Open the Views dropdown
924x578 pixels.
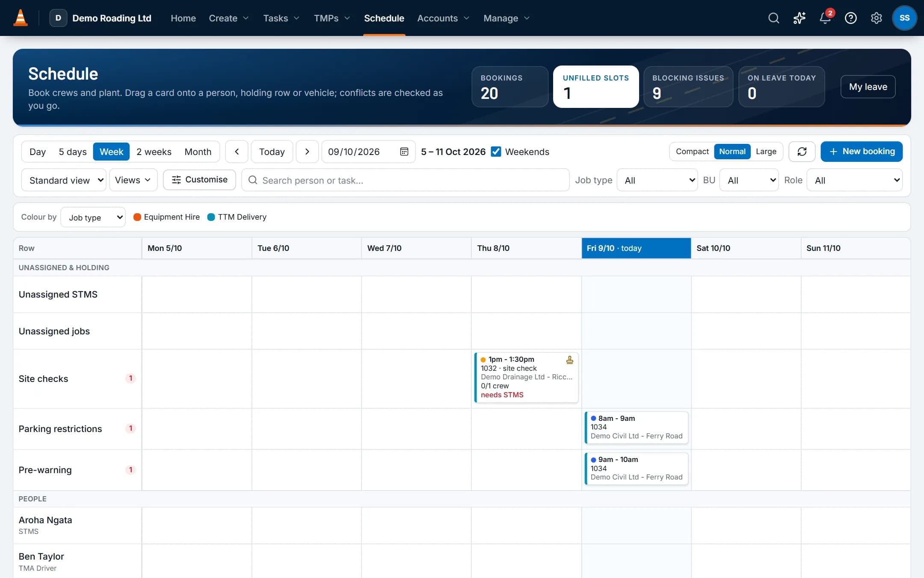[133, 180]
